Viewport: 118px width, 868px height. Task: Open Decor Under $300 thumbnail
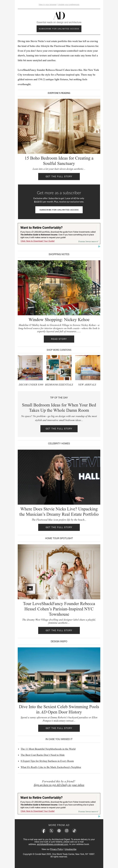pos(30,368)
